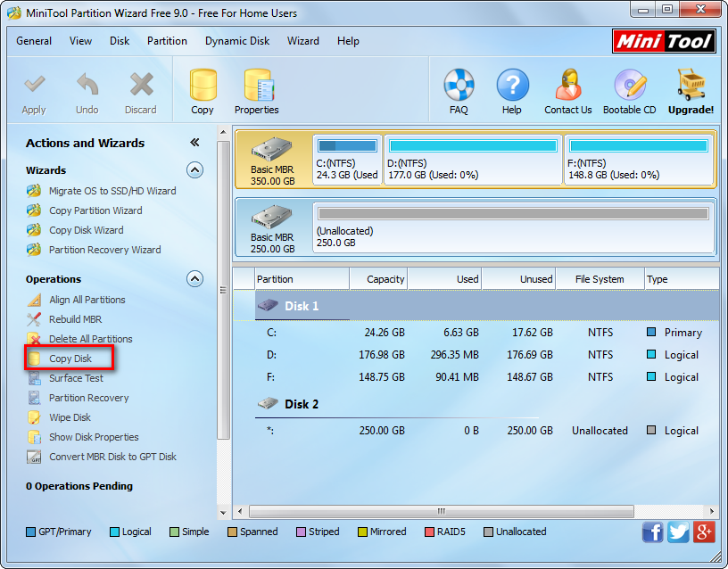
Task: Click the sidebar scrollbar up arrow
Action: click(x=223, y=132)
